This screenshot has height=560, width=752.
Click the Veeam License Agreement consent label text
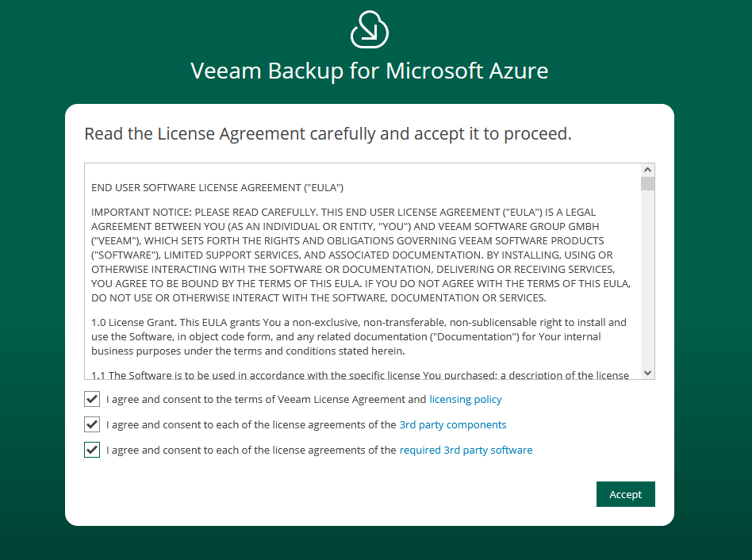(266, 400)
